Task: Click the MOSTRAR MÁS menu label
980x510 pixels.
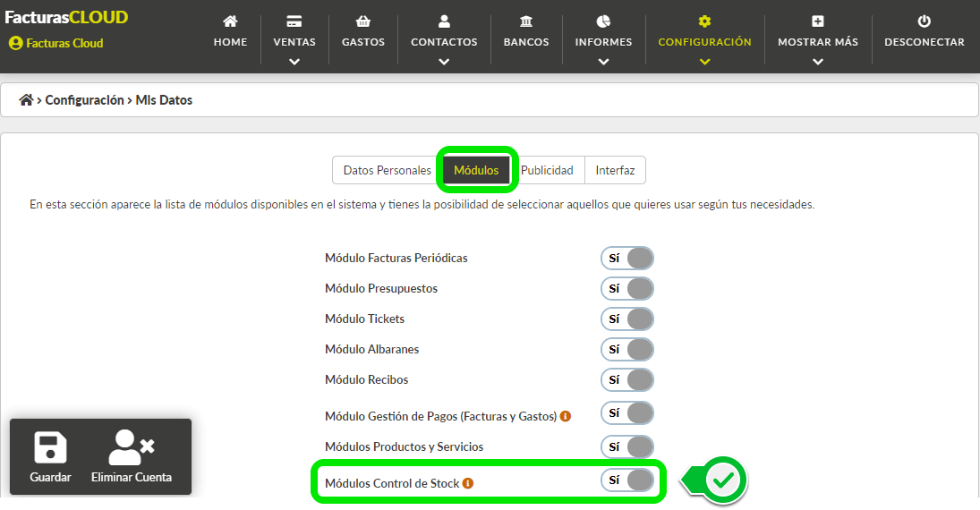Action: click(817, 42)
